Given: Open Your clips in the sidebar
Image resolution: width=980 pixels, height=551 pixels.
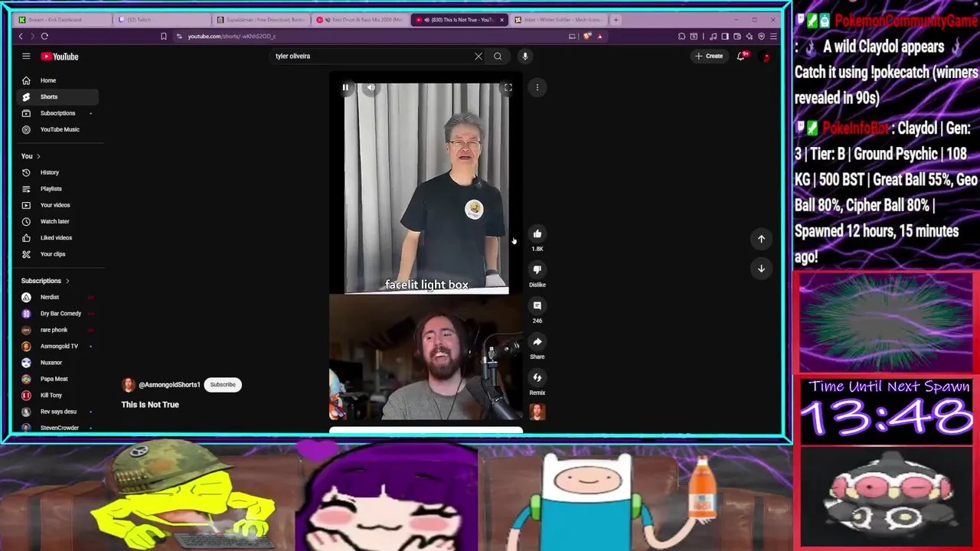Looking at the screenshot, I should (x=57, y=254).
